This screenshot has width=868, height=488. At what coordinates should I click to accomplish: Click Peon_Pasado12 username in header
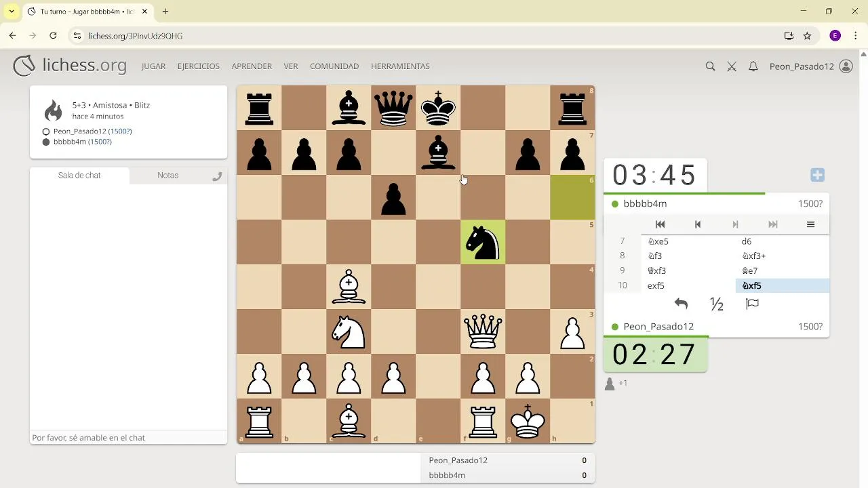pos(802,66)
